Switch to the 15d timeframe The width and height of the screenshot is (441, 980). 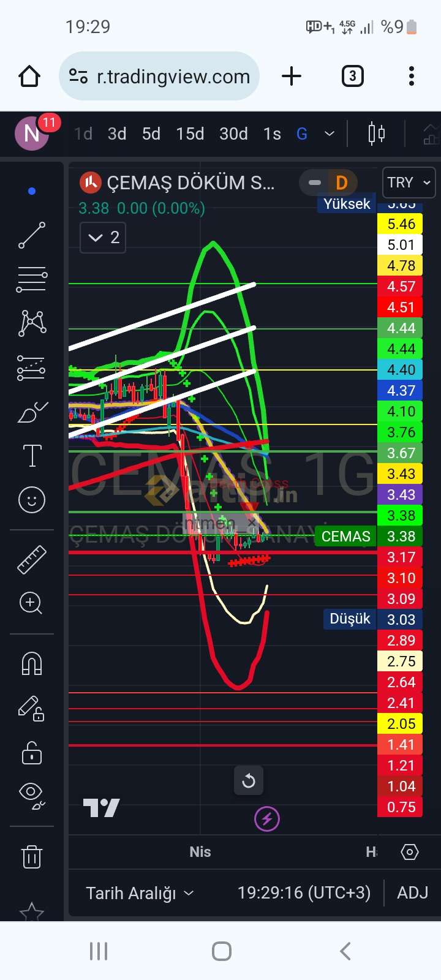[x=190, y=134]
